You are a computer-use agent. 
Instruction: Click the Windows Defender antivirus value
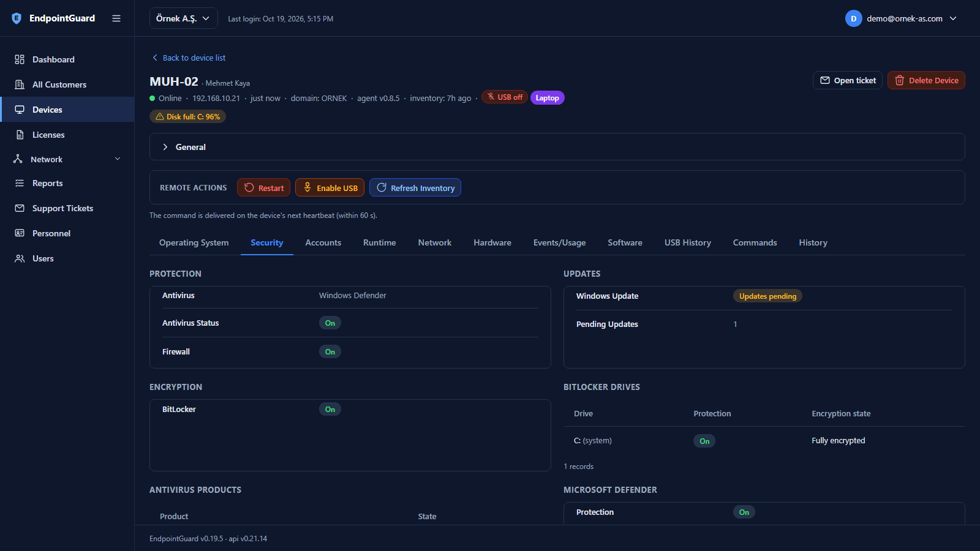(x=353, y=295)
